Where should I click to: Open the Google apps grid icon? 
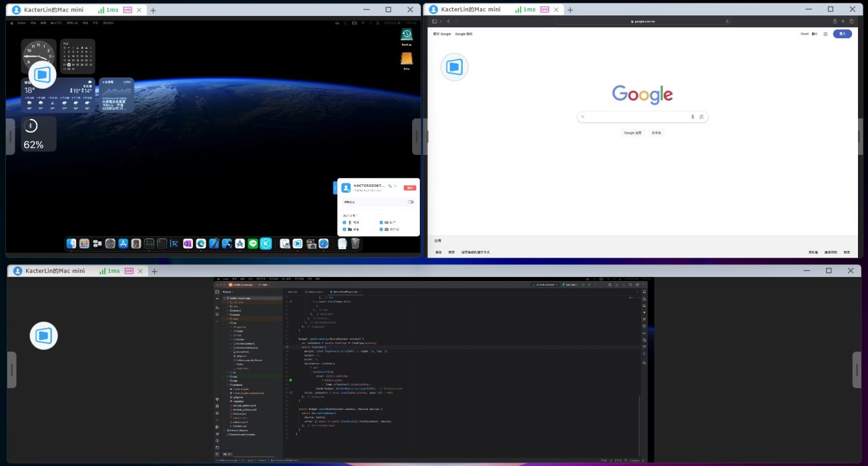coord(825,33)
